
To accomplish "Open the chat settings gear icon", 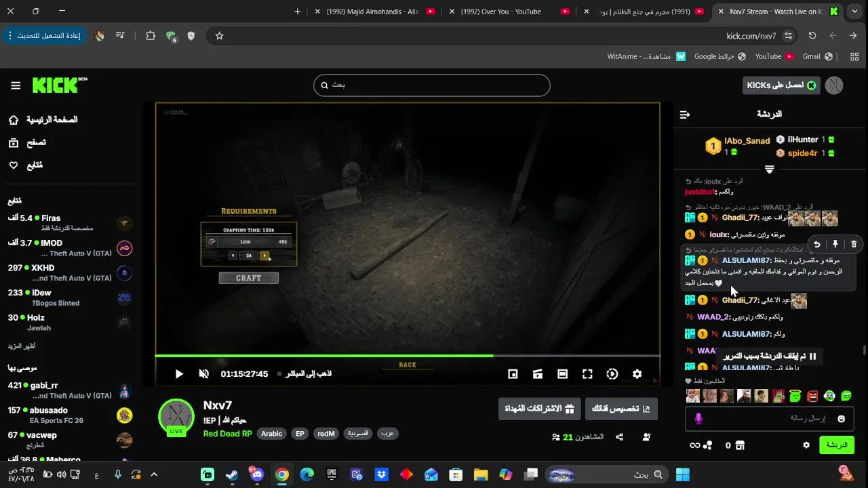I will click(806, 445).
